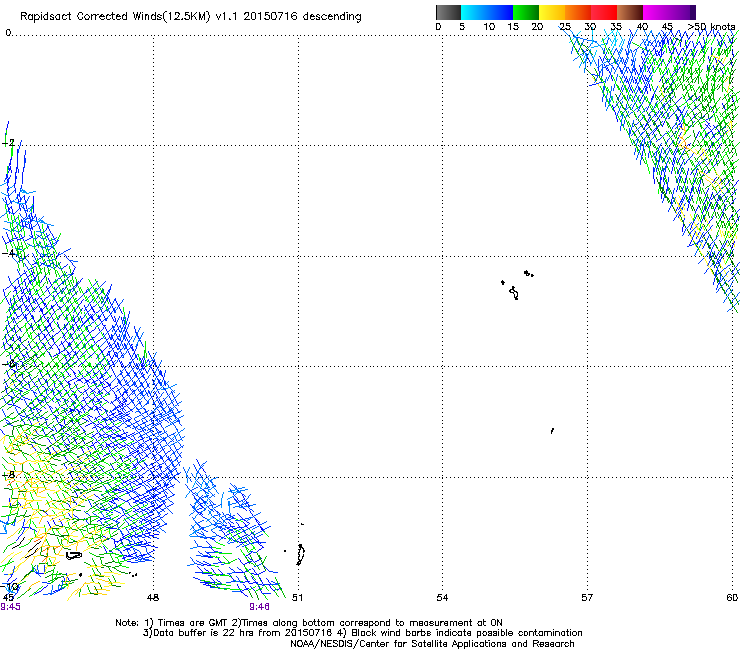The image size is (740, 650).
Task: Click the longitude label 45
Action: coord(8,598)
